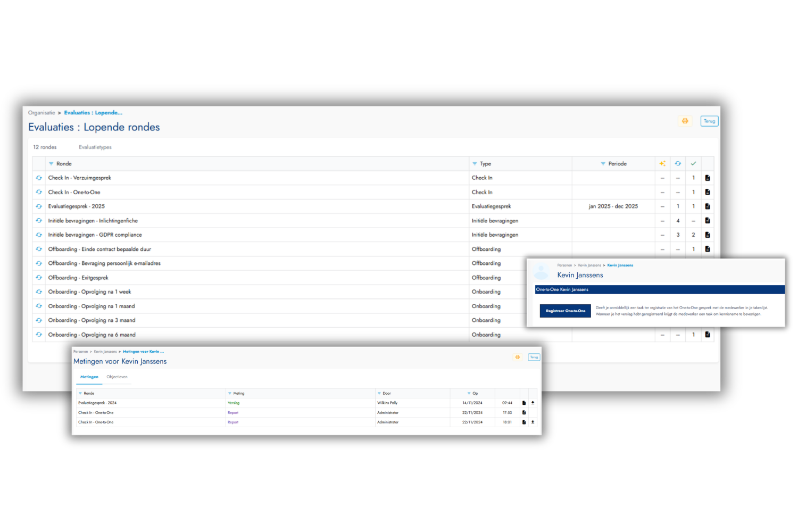798x532 pixels.
Task: Switch to the Evaluatietypes tab
Action: [95, 147]
